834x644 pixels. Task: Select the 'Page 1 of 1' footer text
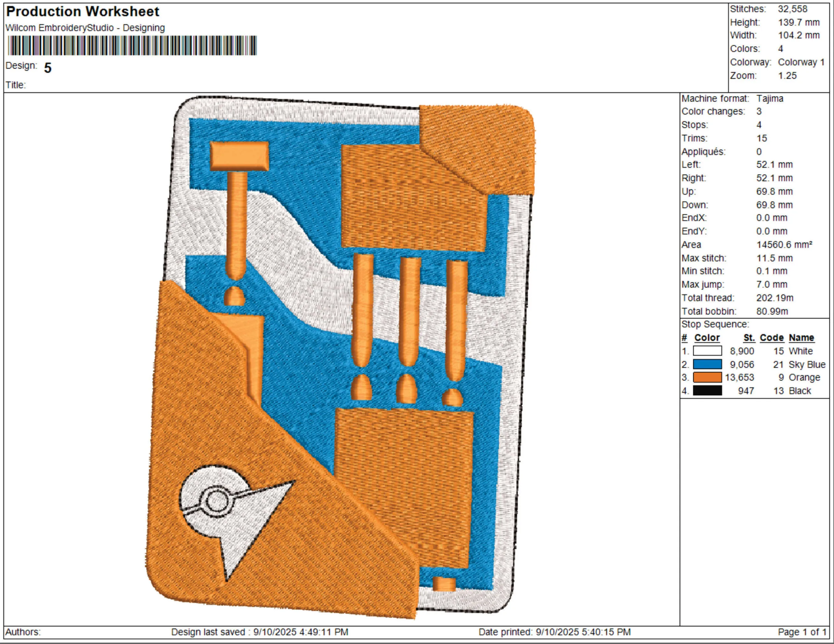point(802,632)
